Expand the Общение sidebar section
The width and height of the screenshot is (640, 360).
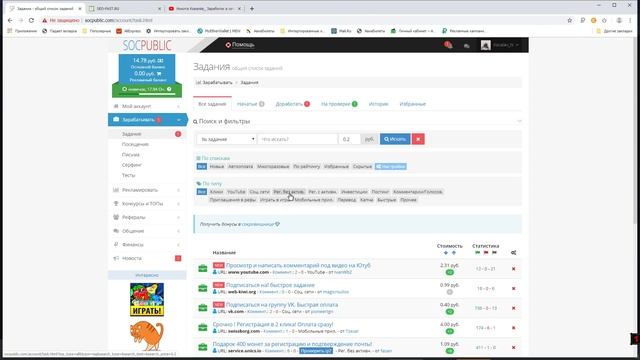click(147, 231)
